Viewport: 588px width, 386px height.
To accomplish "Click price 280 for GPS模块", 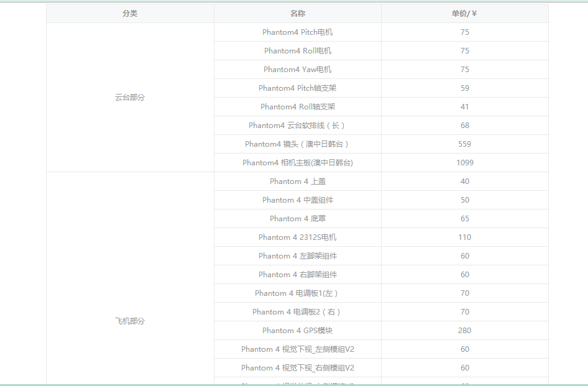I will tap(465, 331).
